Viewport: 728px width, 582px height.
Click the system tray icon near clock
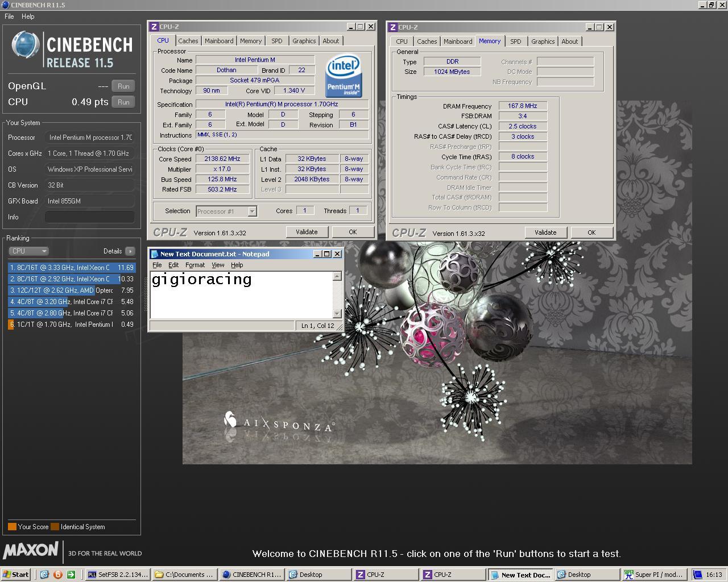click(698, 575)
